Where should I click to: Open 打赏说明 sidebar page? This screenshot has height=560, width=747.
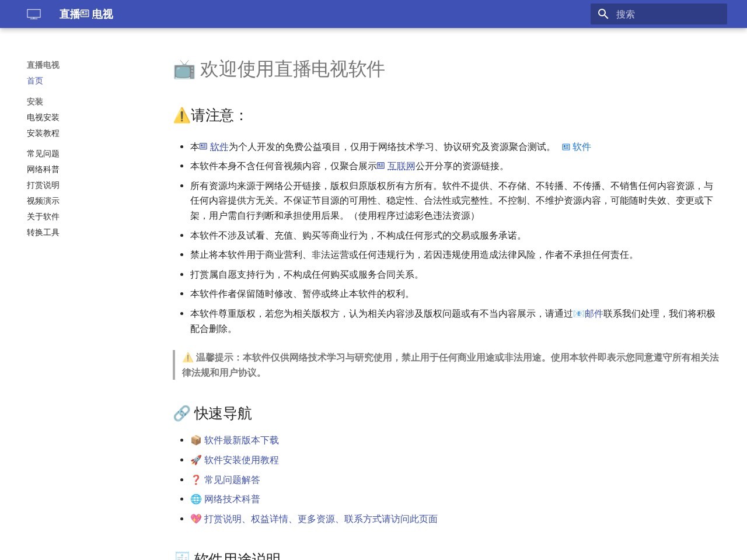pos(43,185)
